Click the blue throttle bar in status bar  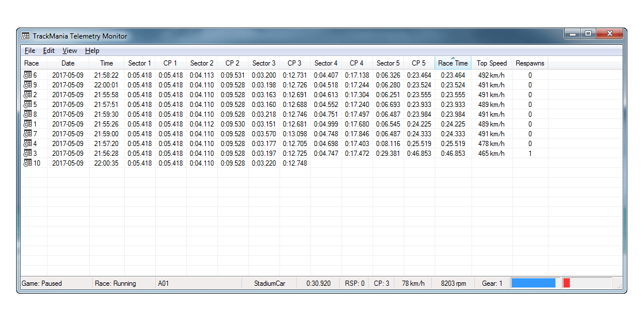coord(533,283)
